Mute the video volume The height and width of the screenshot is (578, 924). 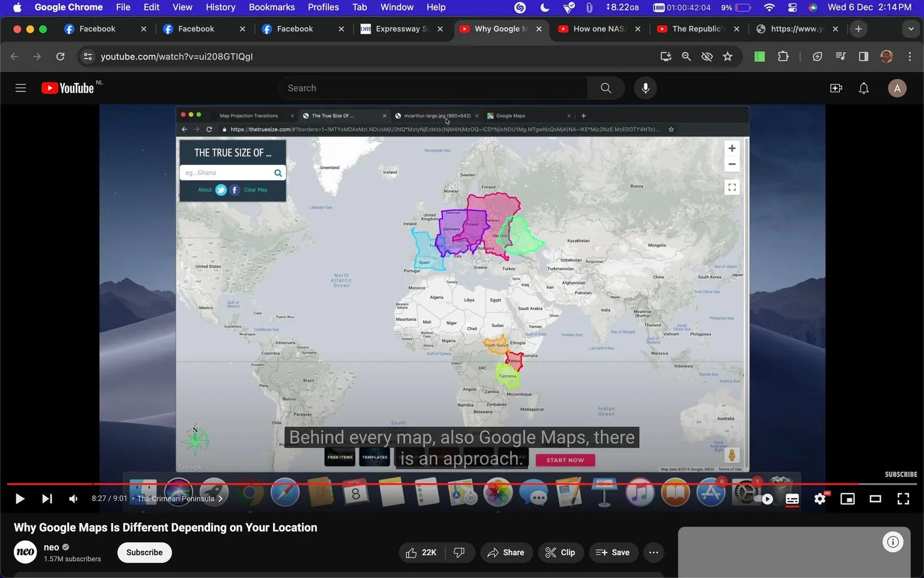(73, 499)
